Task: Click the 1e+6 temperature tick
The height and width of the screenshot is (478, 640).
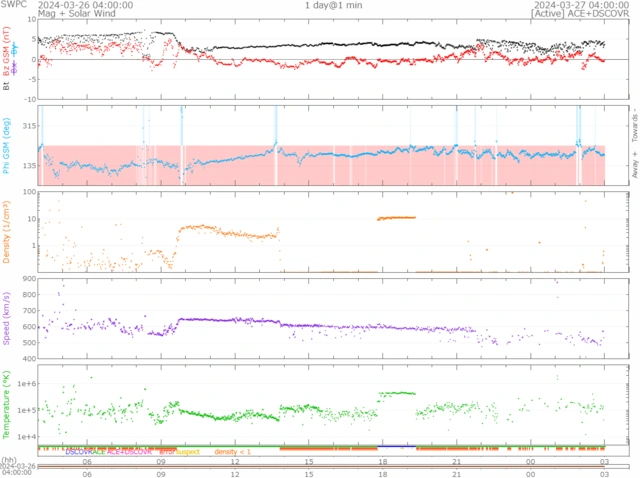Action: [x=27, y=384]
